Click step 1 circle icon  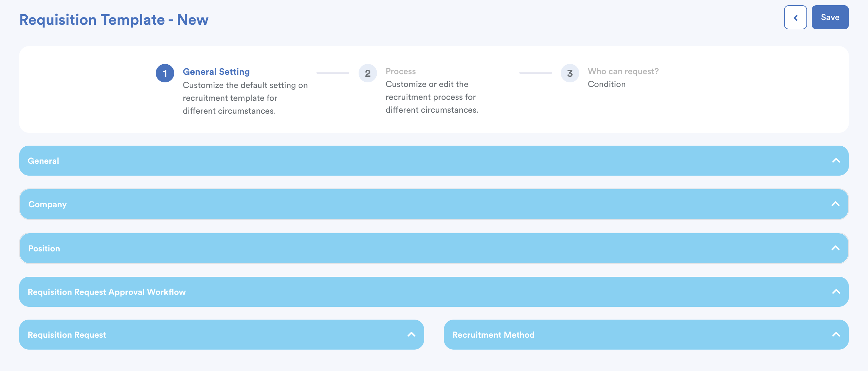point(165,73)
